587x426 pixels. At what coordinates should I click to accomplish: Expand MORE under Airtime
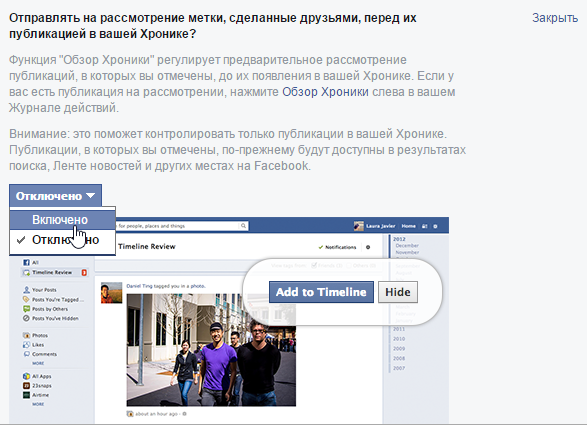pyautogui.click(x=38, y=404)
